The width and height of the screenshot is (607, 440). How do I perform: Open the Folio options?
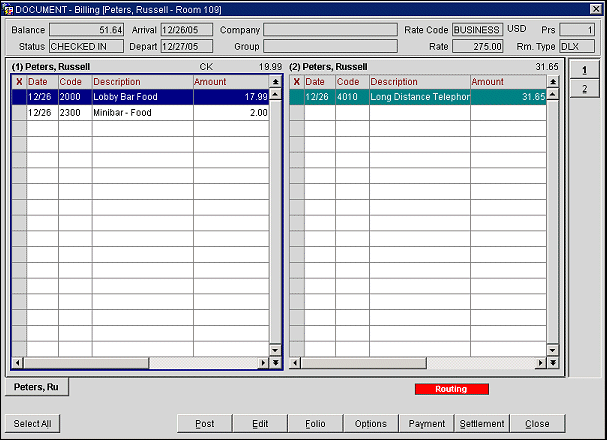click(315, 423)
